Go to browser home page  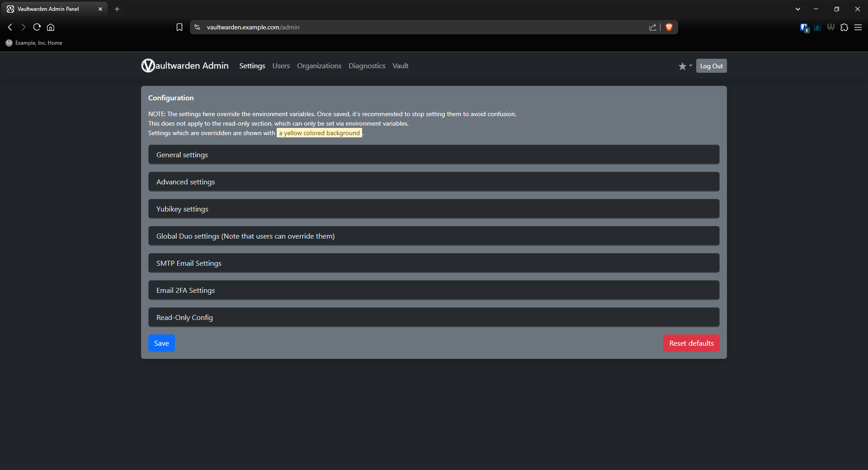[51, 27]
